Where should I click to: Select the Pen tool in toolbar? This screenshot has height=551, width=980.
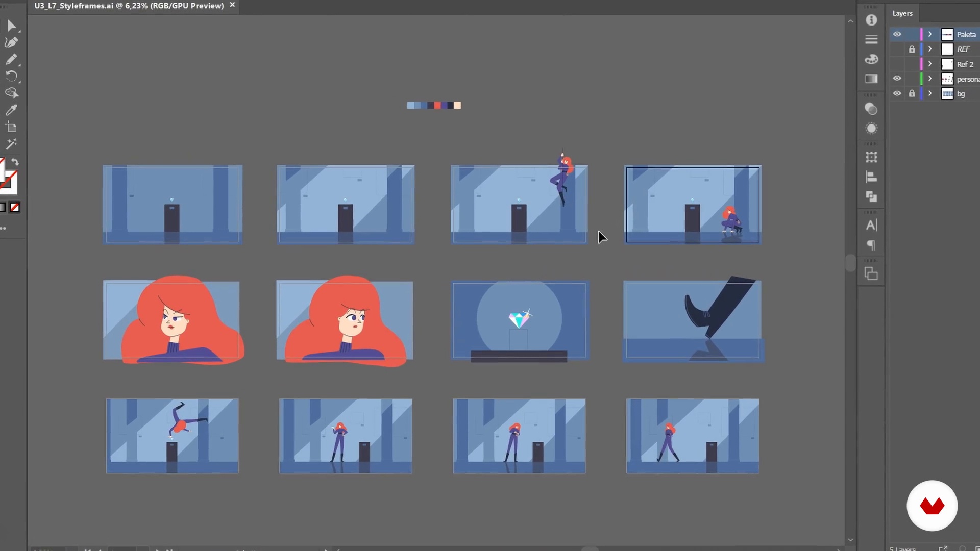pyautogui.click(x=11, y=42)
